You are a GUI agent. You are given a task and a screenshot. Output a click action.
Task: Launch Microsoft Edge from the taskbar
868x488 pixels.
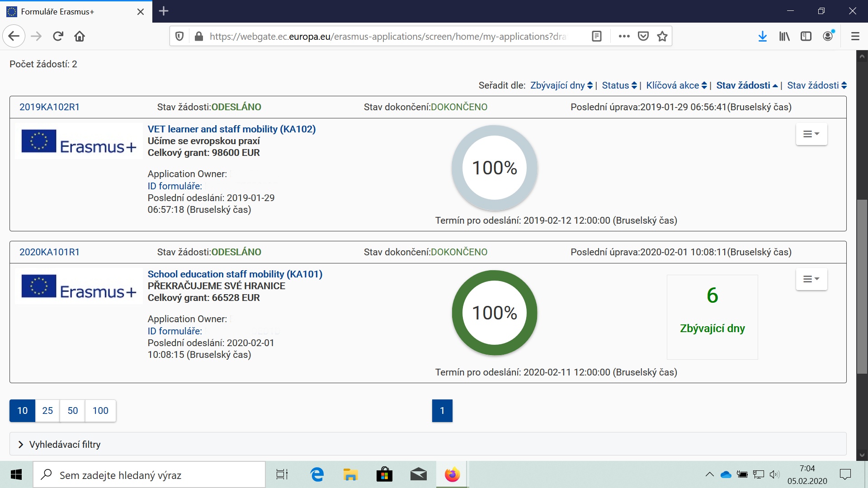pos(317,475)
